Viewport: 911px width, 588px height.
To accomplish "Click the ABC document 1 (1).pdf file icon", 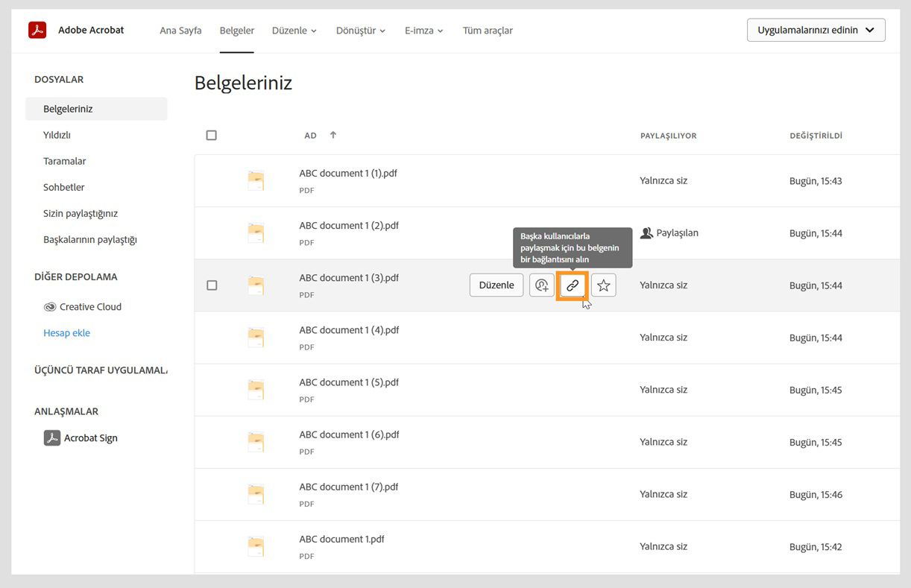I will coord(256,181).
